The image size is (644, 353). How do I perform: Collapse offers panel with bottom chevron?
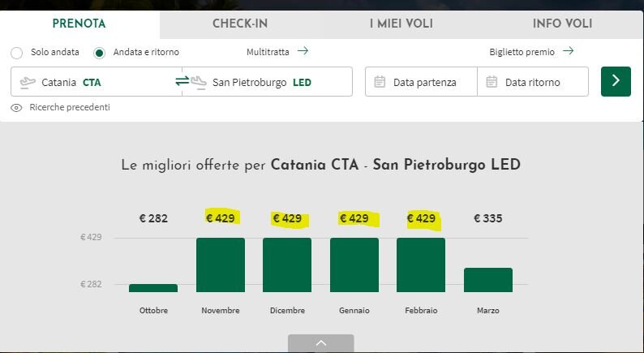tap(320, 343)
